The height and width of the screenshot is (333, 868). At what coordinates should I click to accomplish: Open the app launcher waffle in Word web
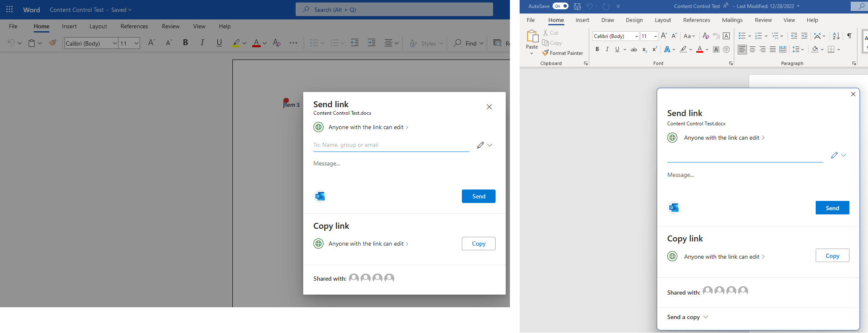point(9,9)
